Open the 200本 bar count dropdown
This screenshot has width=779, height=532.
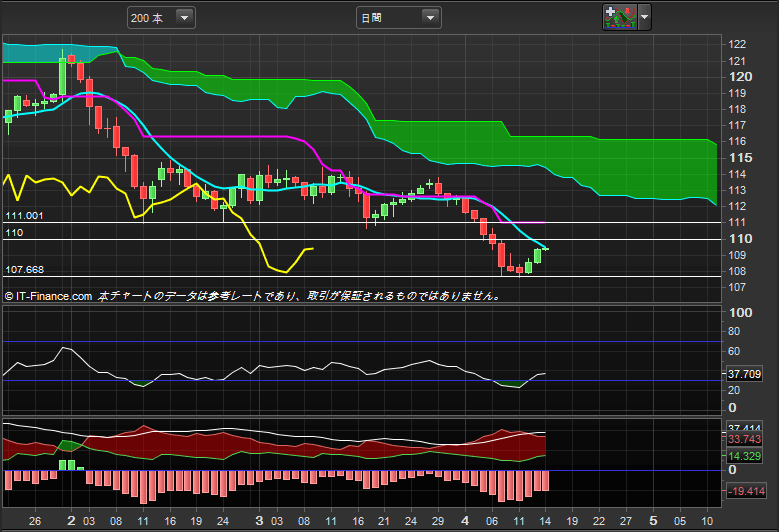[x=161, y=18]
